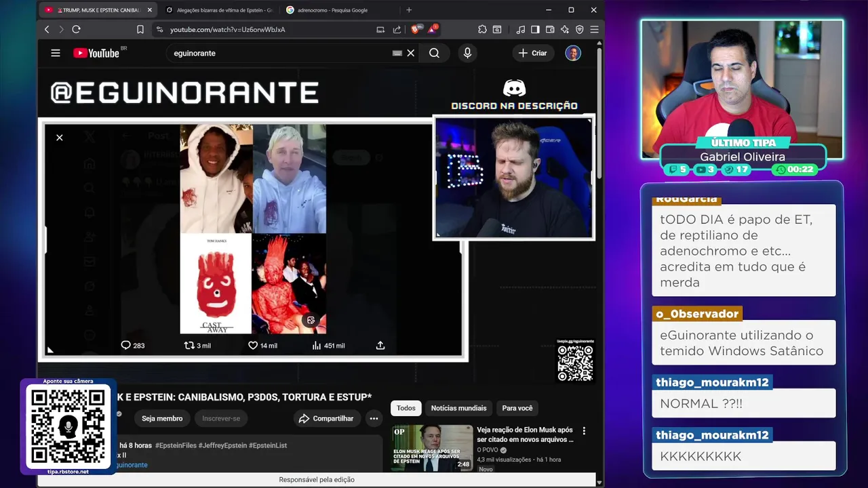
Task: Open the on-screen keyboard icon in the search box
Action: (x=397, y=53)
